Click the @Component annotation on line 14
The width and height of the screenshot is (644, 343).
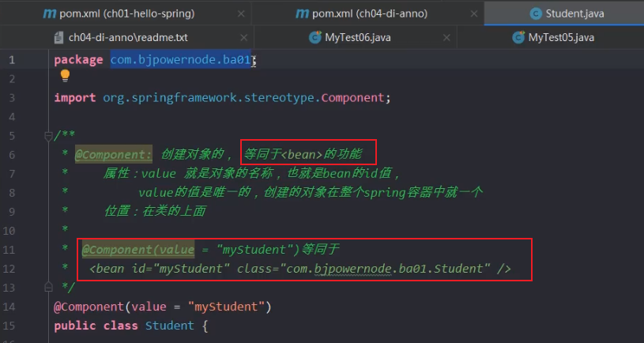89,307
